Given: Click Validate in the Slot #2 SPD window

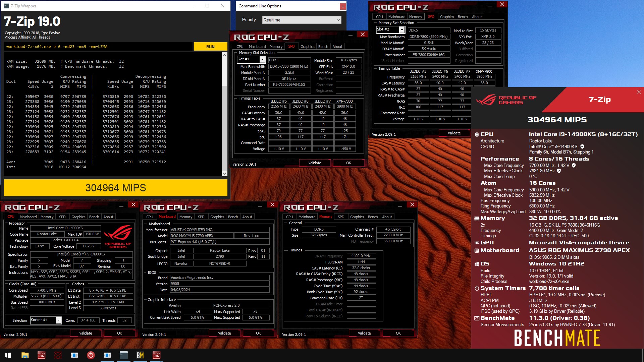Looking at the screenshot, I should click(x=454, y=133).
